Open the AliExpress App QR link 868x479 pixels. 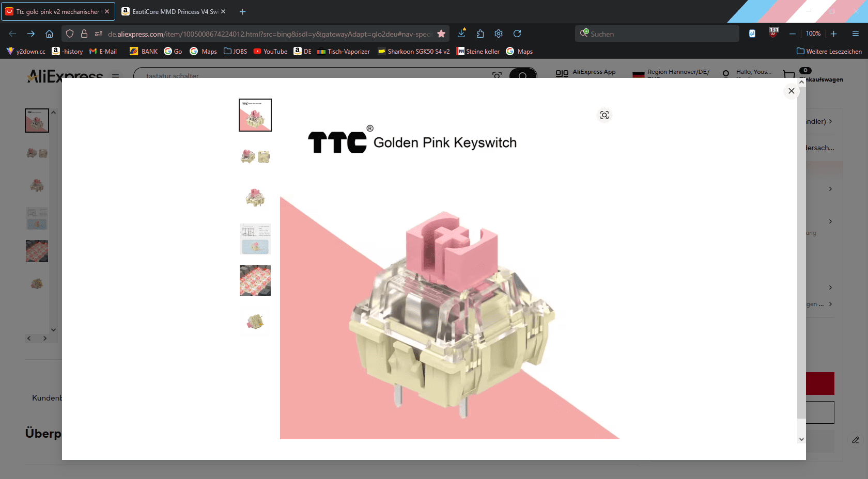[x=586, y=72]
